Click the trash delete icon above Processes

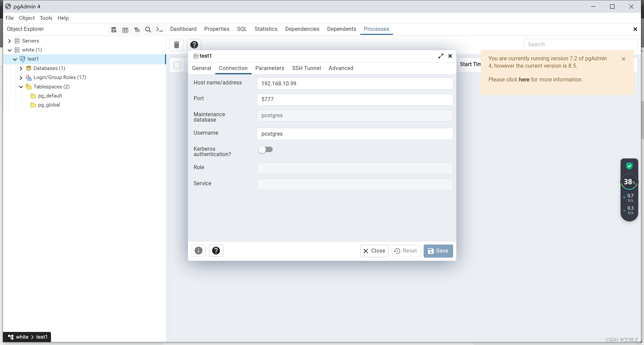pos(176,45)
